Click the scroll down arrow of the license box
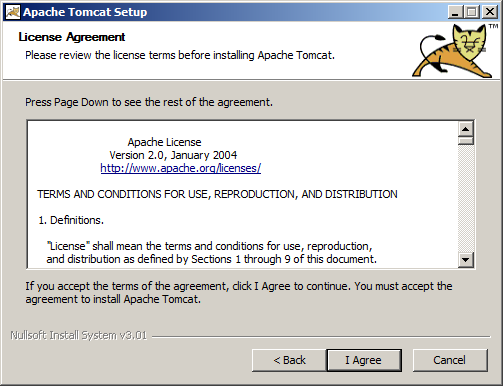This screenshot has width=503, height=386. pyautogui.click(x=466, y=259)
